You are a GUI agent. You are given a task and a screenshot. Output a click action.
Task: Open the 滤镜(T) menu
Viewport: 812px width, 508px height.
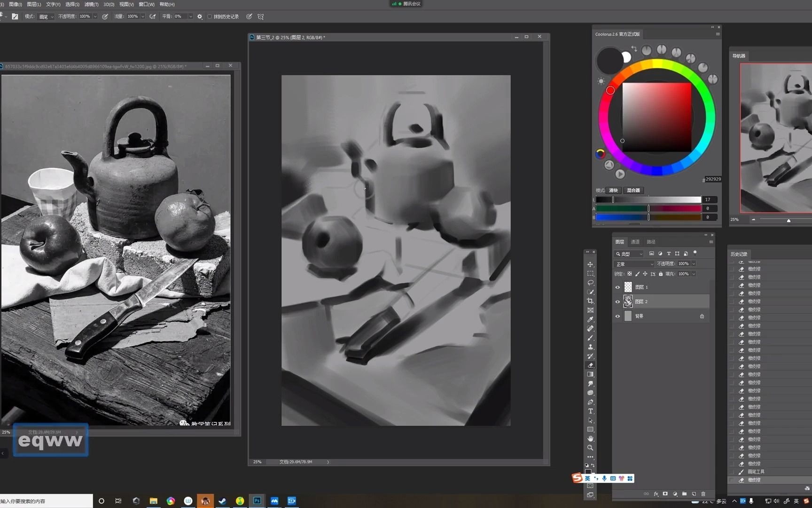pos(91,4)
